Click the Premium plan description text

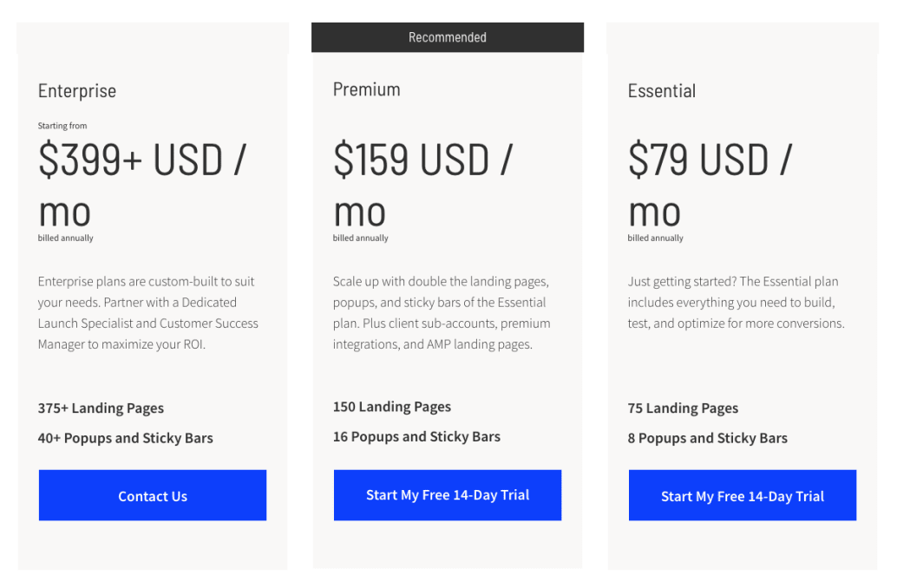coord(442,313)
